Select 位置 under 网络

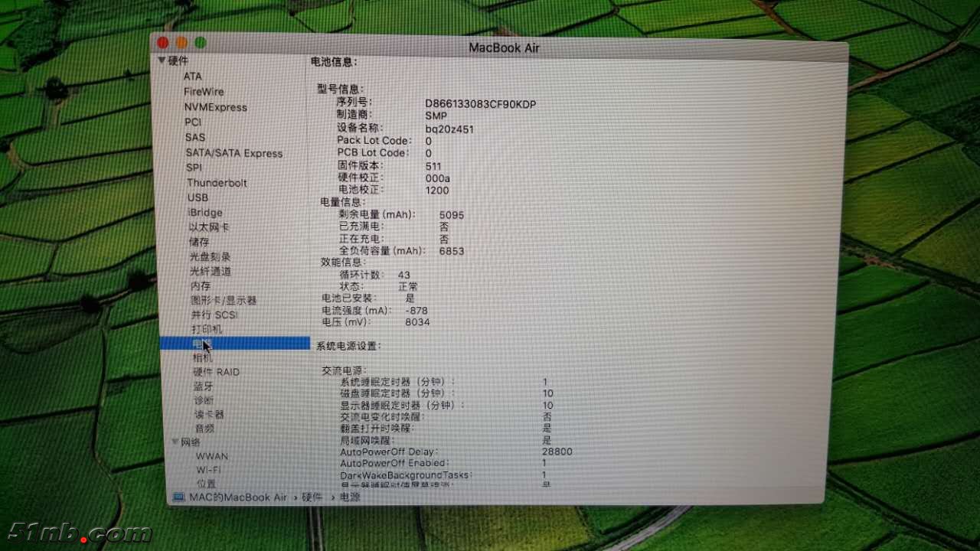206,484
